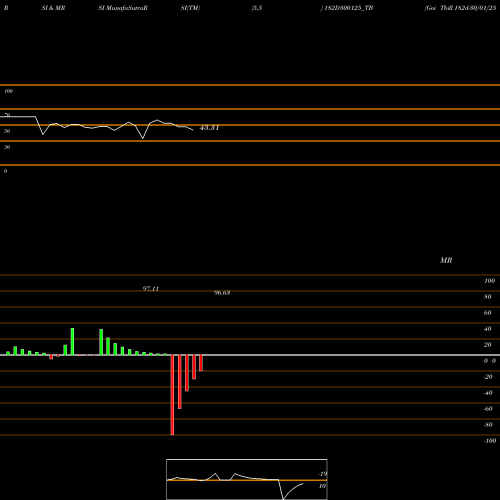
Task: Click the tallest red MR histogram bar
Action: pos(172,395)
